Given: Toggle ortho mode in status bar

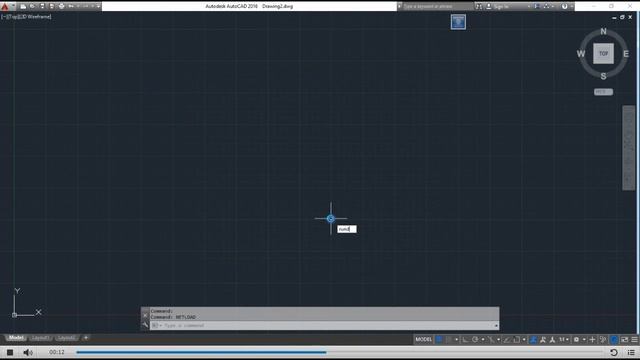Looking at the screenshot, I should point(466,339).
